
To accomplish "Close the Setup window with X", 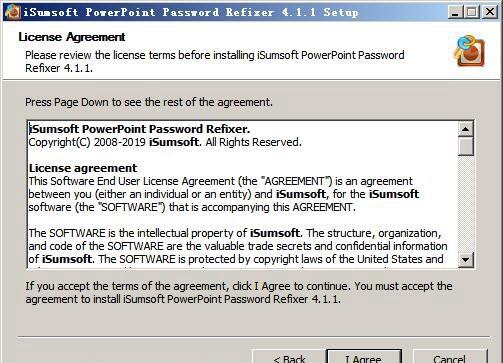I will pyautogui.click(x=490, y=12).
